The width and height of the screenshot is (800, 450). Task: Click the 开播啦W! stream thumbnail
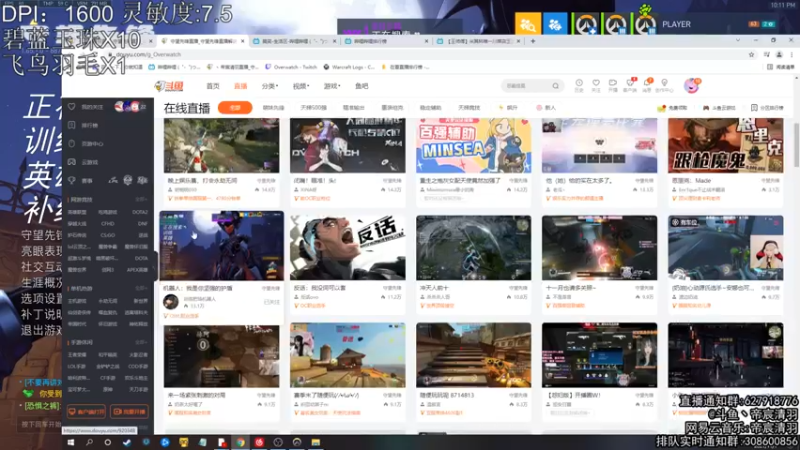(599, 355)
